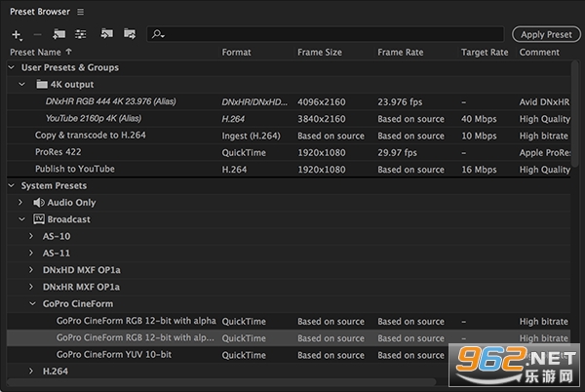Expand the AS-10 preset folder
The image size is (585, 392).
pyautogui.click(x=31, y=236)
